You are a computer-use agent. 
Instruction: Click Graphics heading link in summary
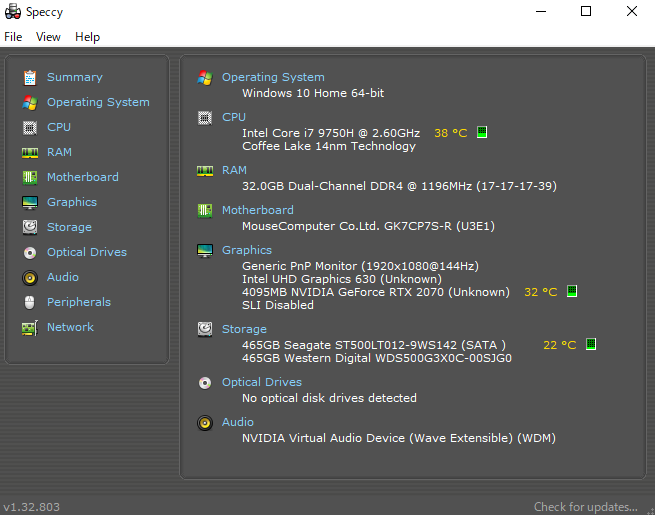[247, 250]
